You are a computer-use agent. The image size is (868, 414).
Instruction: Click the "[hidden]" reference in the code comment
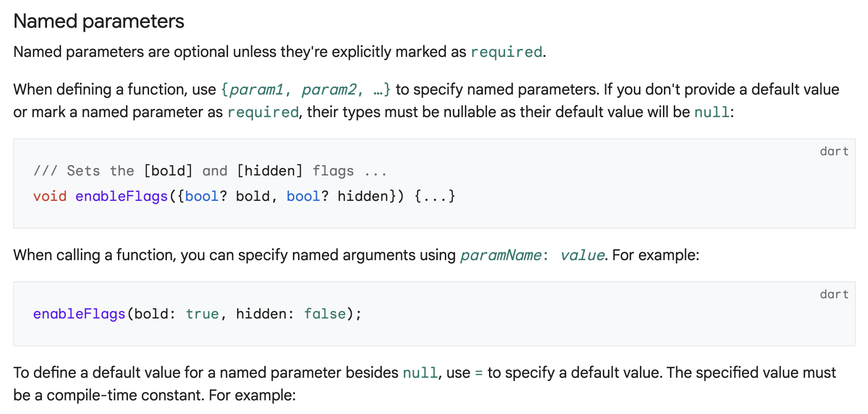point(270,171)
